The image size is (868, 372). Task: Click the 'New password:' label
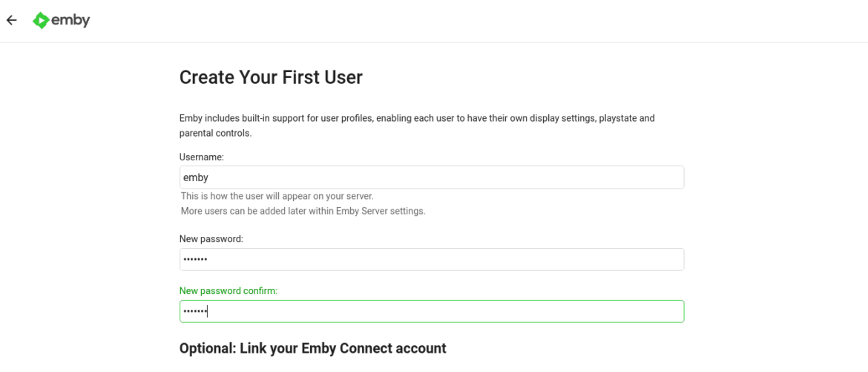211,239
